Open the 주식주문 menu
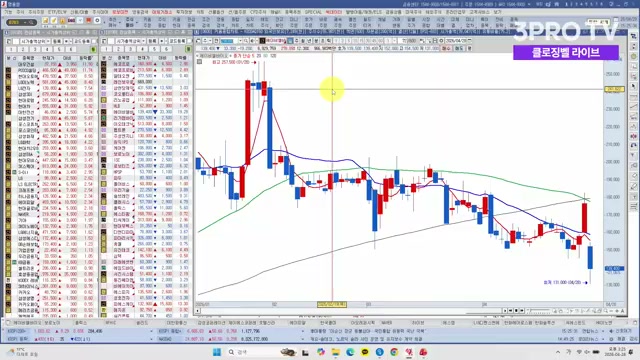Image resolution: width=640 pixels, height=360 pixels. point(36,13)
